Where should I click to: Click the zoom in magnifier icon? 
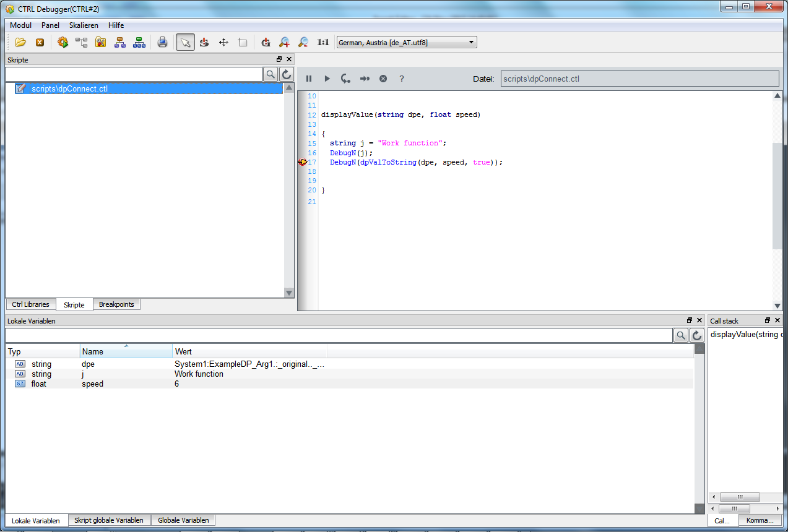284,42
